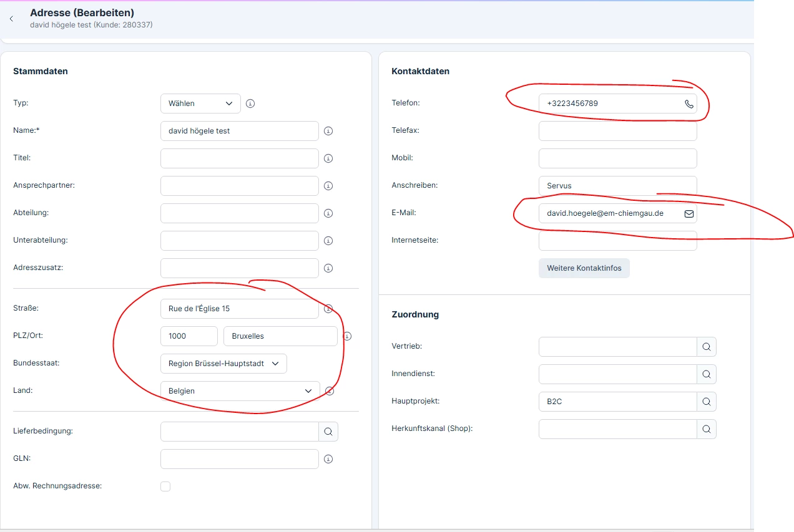Image resolution: width=794 pixels, height=532 pixels.
Task: Show info icon beside Adresszusatz field
Action: (x=328, y=268)
